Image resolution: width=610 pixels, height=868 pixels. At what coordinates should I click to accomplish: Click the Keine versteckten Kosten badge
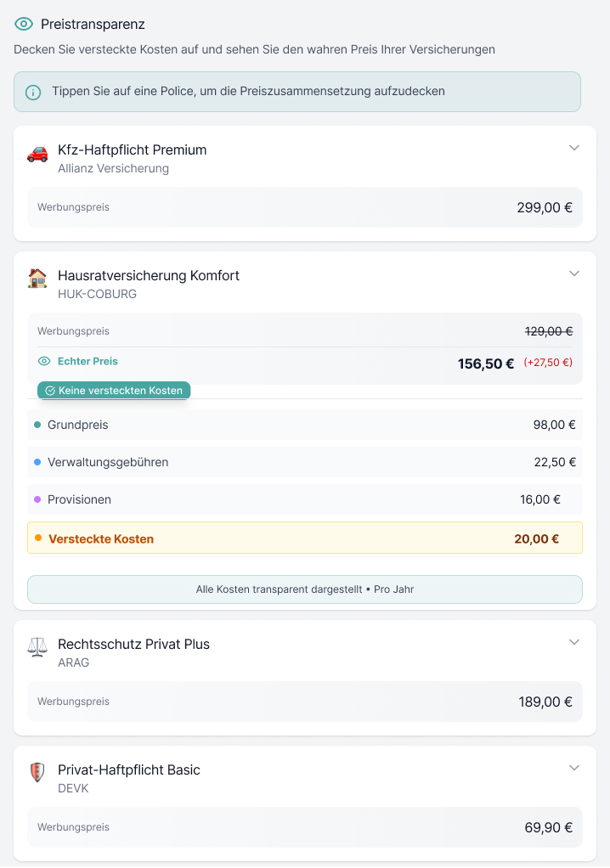tap(113, 390)
